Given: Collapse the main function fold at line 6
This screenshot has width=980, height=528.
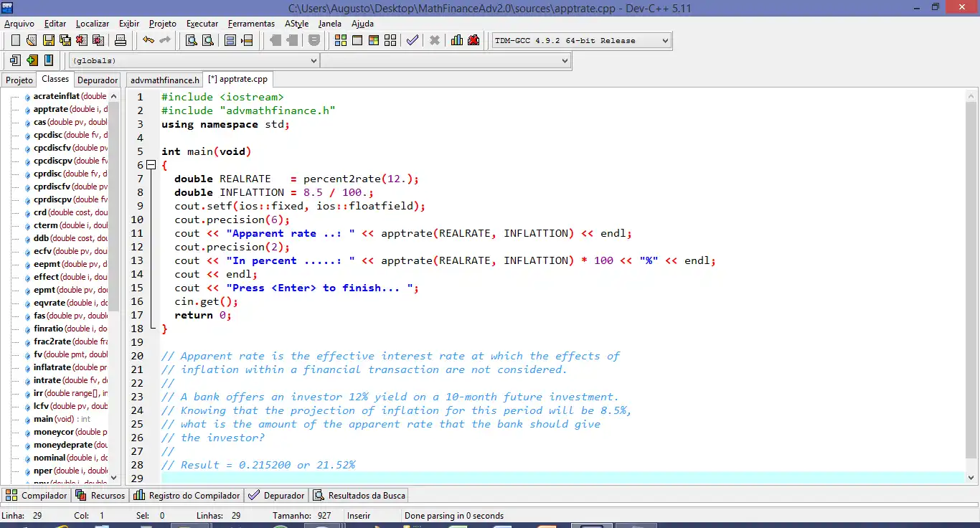Looking at the screenshot, I should point(151,165).
